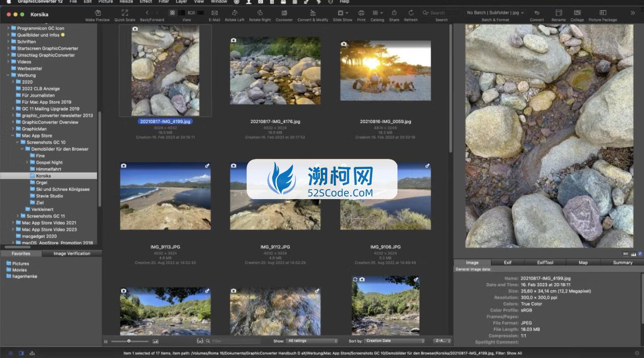Image resolution: width=644 pixels, height=358 pixels.
Task: Click the Rename toolbar icon
Action: point(558,13)
